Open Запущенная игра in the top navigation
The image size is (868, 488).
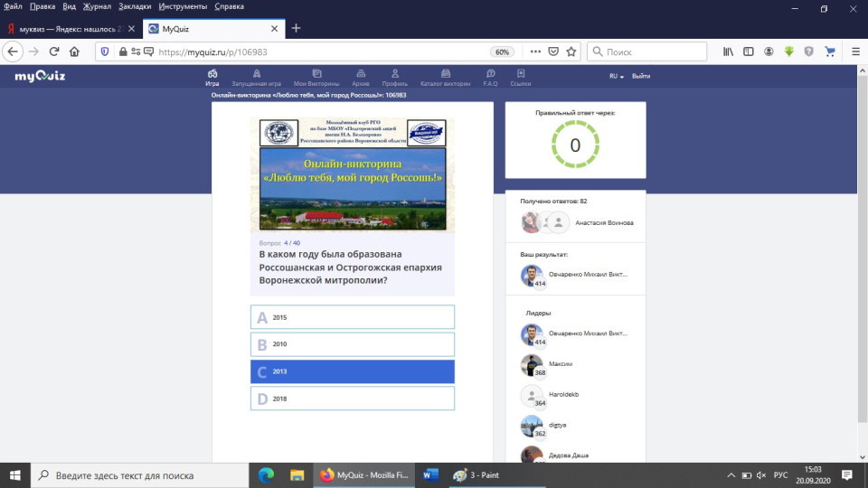[x=256, y=78]
